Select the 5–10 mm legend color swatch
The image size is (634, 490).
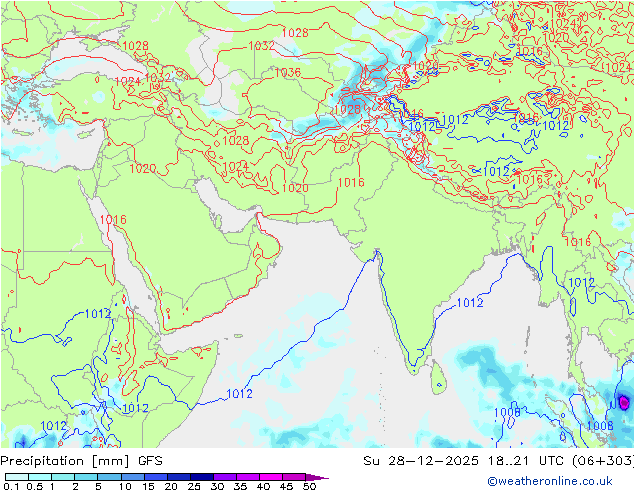pos(109,477)
